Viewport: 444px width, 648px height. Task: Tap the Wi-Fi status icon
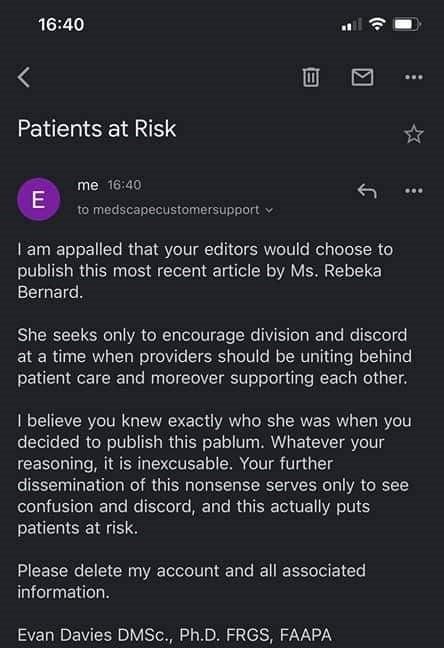377,24
